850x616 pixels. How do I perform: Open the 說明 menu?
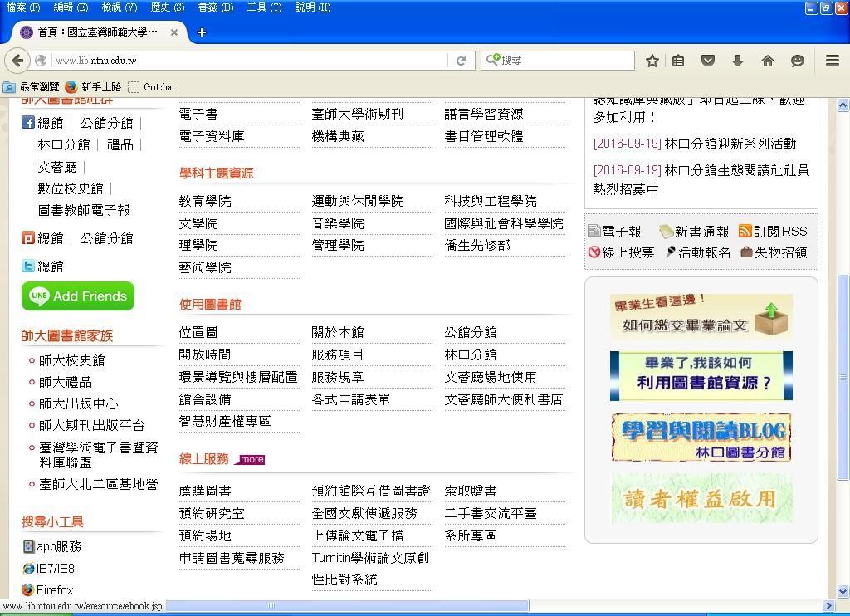pyautogui.click(x=313, y=7)
